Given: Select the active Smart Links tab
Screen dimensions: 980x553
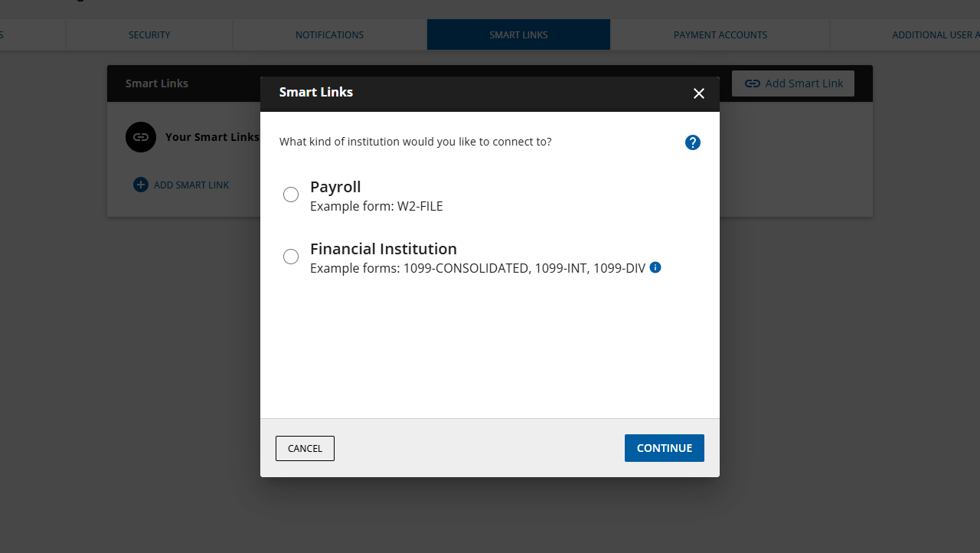Looking at the screenshot, I should (x=518, y=34).
